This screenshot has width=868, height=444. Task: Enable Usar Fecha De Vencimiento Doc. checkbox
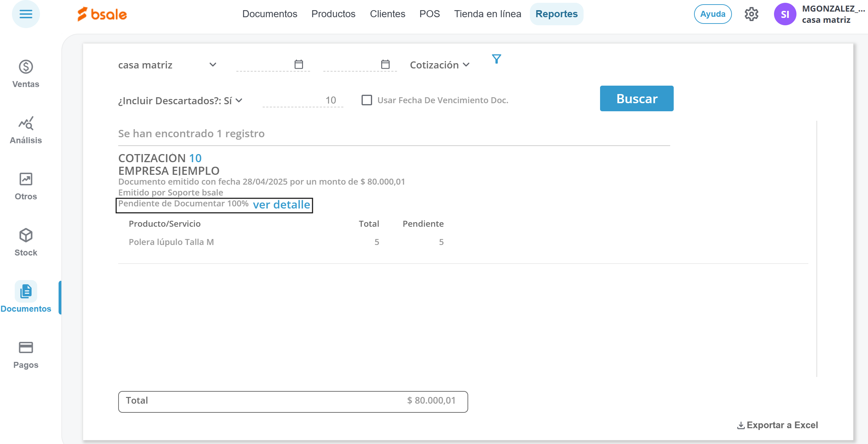367,100
